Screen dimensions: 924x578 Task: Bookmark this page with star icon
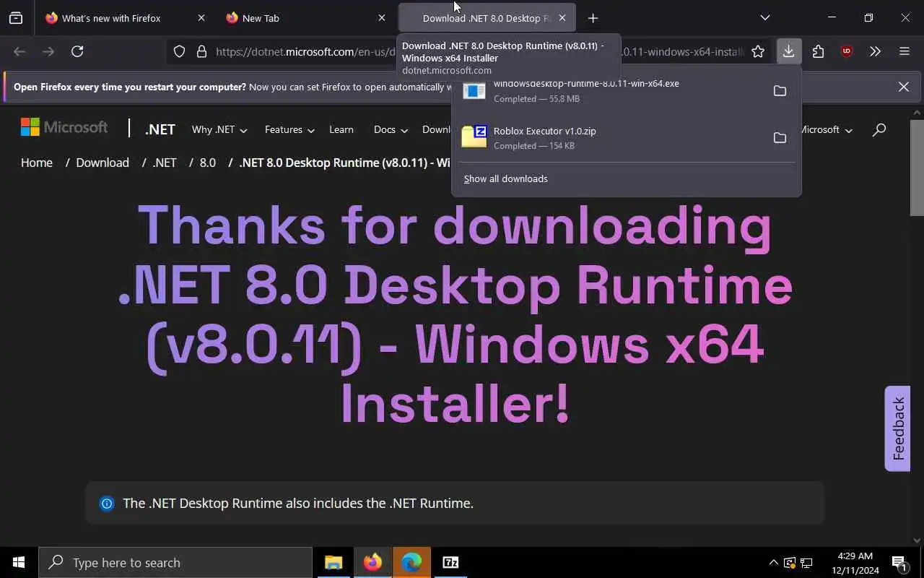(758, 51)
